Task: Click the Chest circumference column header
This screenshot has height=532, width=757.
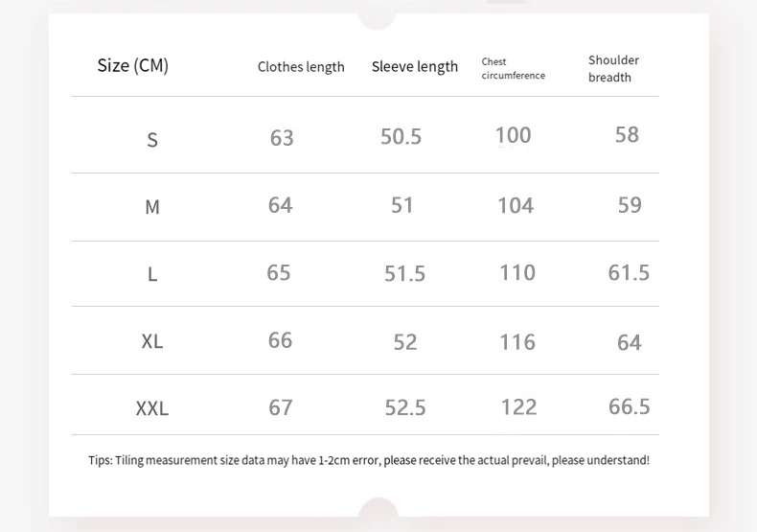Action: [513, 68]
